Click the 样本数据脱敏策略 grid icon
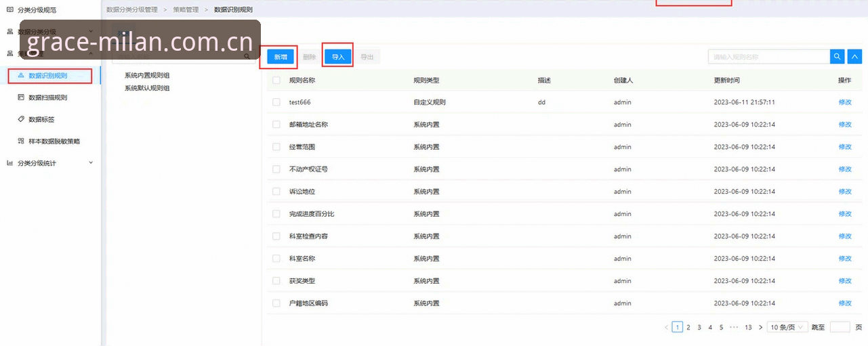Viewport: 868px width, 346px height. [x=21, y=142]
